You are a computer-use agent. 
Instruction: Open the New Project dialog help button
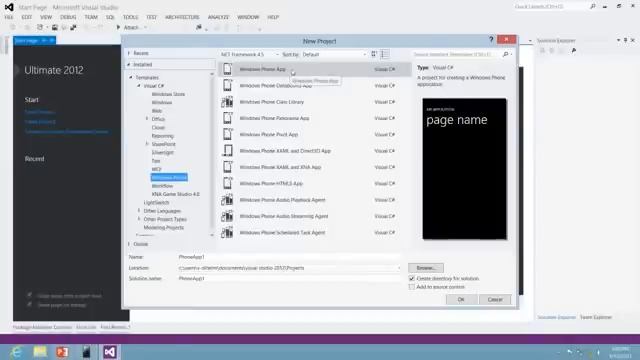[491, 40]
